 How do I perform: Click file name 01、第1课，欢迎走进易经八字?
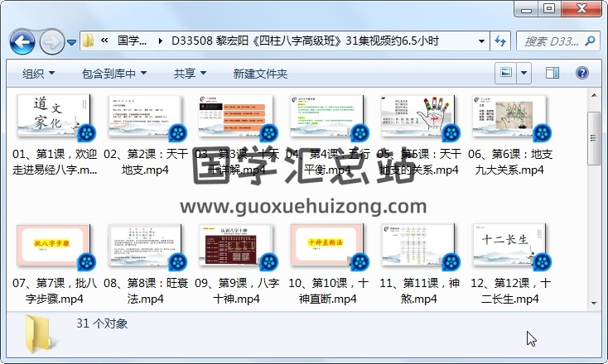(x=55, y=162)
